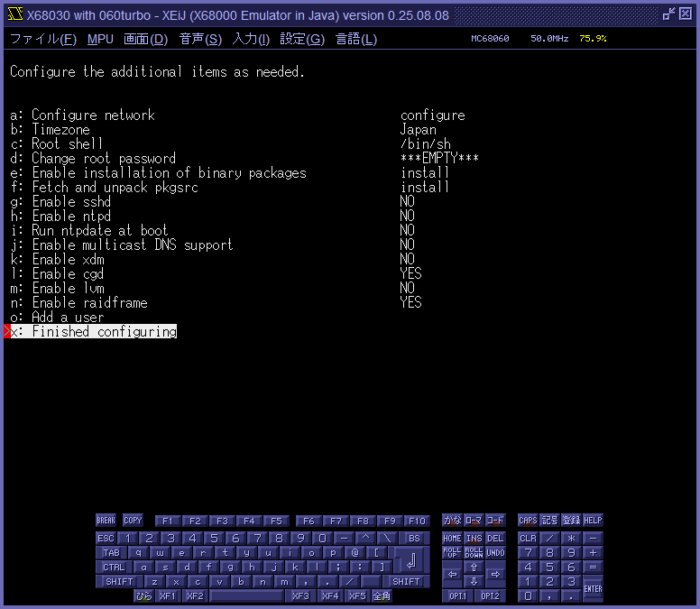The height and width of the screenshot is (609, 700).
Task: Toggle the ひら hiragana key
Action: click(x=143, y=596)
